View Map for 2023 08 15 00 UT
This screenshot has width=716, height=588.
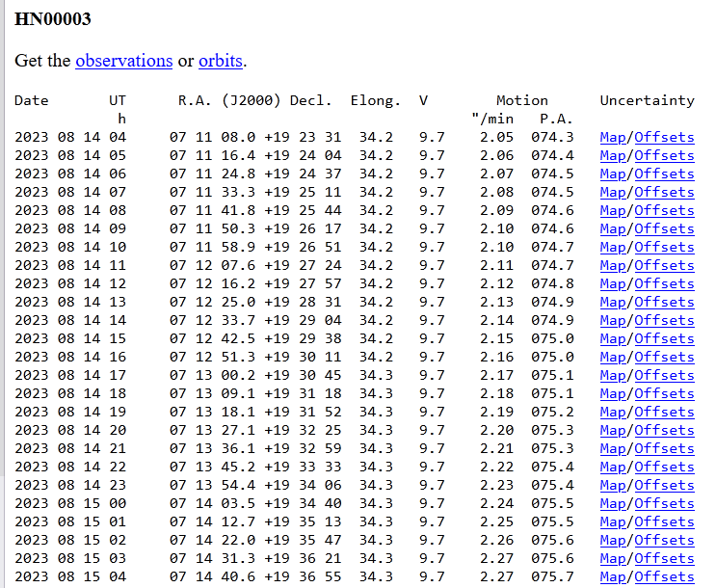point(612,503)
